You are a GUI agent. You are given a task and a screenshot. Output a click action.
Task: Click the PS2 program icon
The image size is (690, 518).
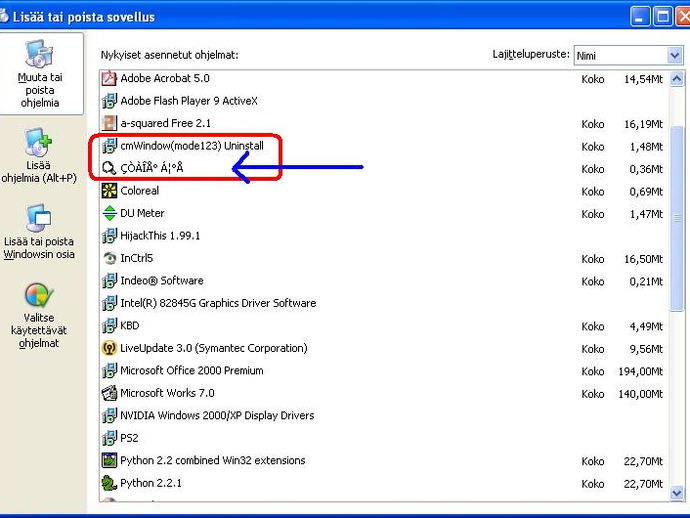[109, 438]
